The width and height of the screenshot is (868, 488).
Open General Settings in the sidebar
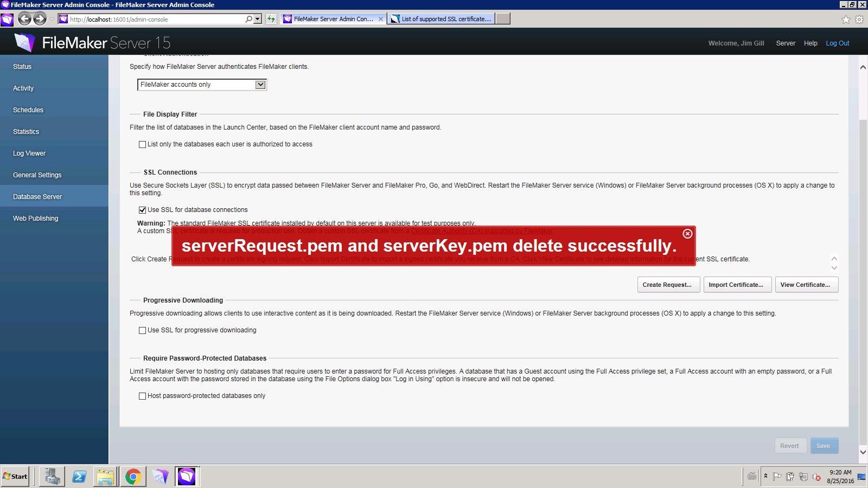pos(54,175)
